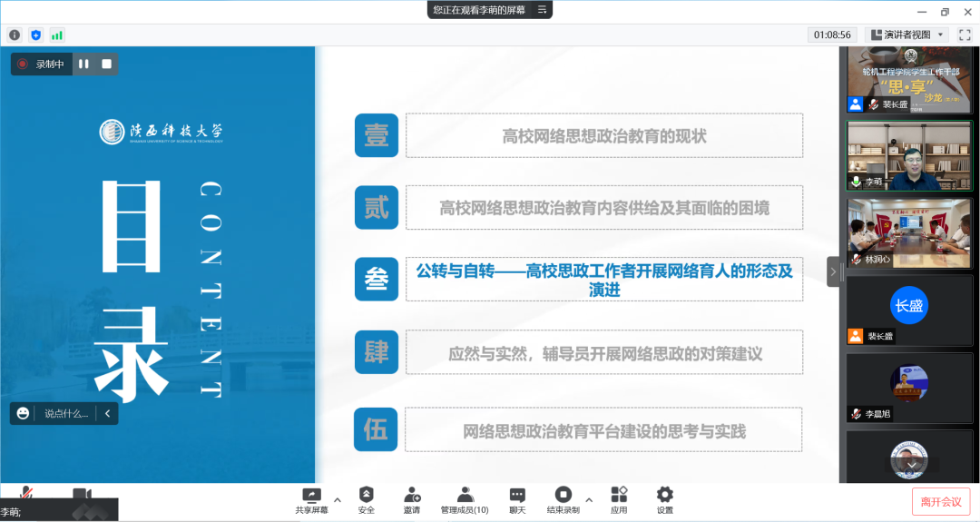Screen dimensions: 980x522
Task: Click the meeting info icon at top left
Action: (15, 34)
